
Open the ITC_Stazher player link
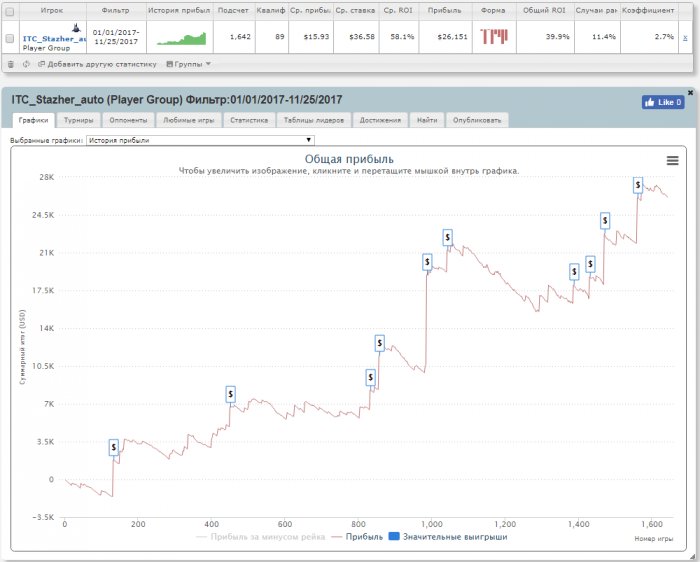[x=54, y=39]
